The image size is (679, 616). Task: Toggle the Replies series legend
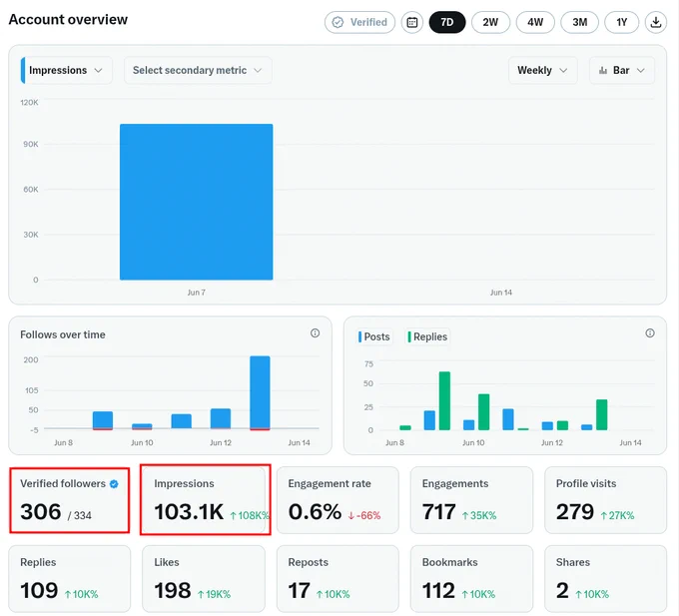(x=427, y=336)
